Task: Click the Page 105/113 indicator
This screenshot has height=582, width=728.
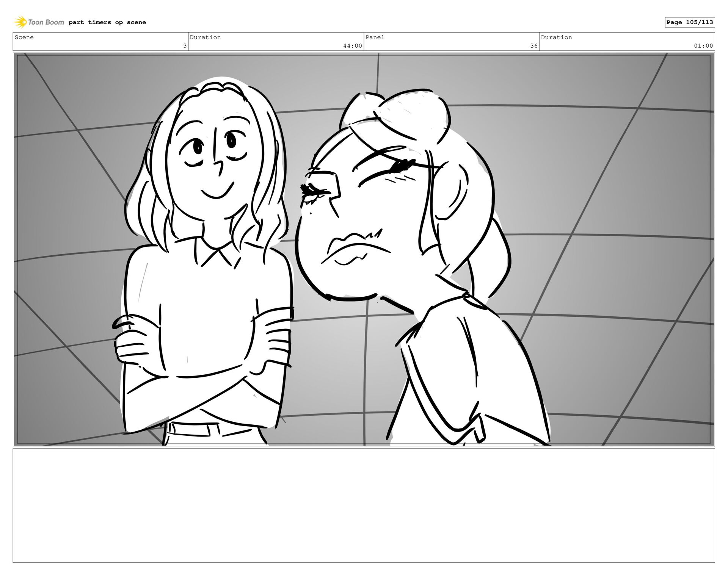Action: click(690, 22)
